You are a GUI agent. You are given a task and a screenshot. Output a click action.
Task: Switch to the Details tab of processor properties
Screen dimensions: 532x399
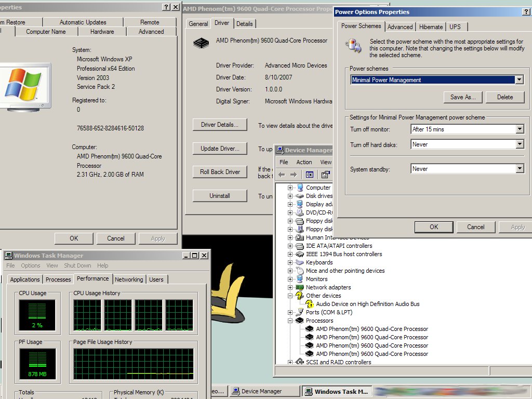click(244, 24)
